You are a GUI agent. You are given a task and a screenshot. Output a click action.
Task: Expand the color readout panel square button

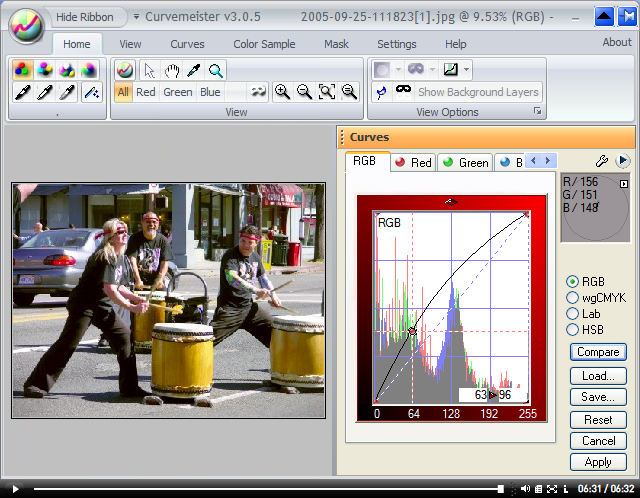click(x=624, y=184)
